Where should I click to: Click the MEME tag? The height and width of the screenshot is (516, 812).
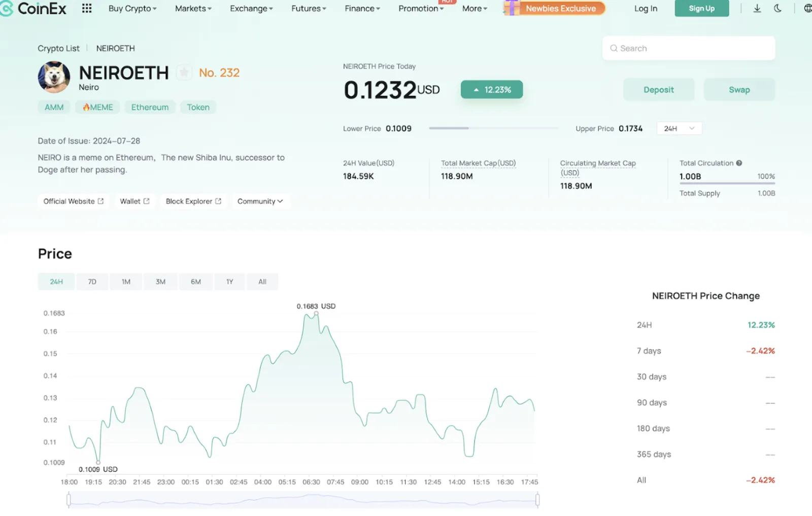tap(98, 107)
